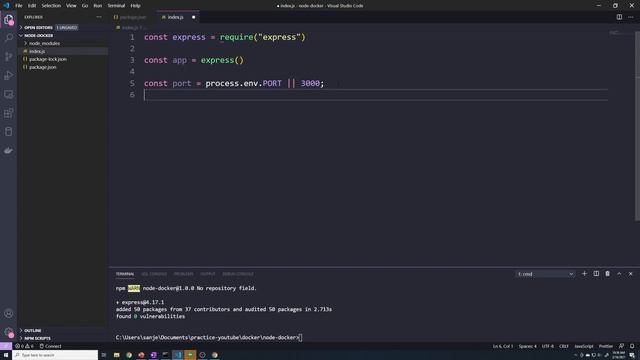The width and height of the screenshot is (640, 360).
Task: Open the terminal selector dropdown showing cmd
Action: click(545, 274)
